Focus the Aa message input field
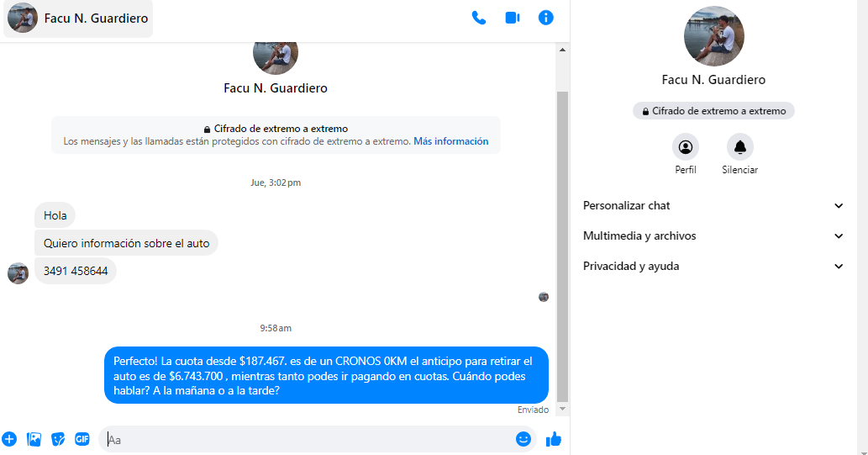The image size is (868, 455). pyautogui.click(x=310, y=440)
